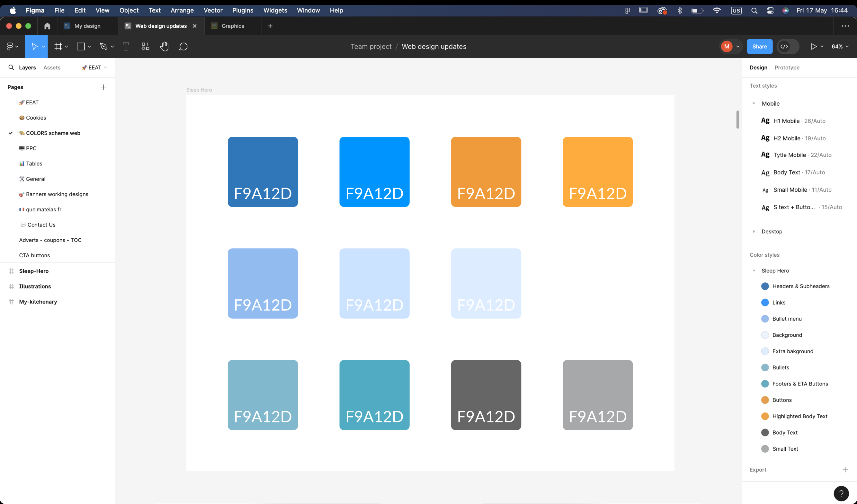
Task: Open the help question mark button
Action: click(841, 493)
